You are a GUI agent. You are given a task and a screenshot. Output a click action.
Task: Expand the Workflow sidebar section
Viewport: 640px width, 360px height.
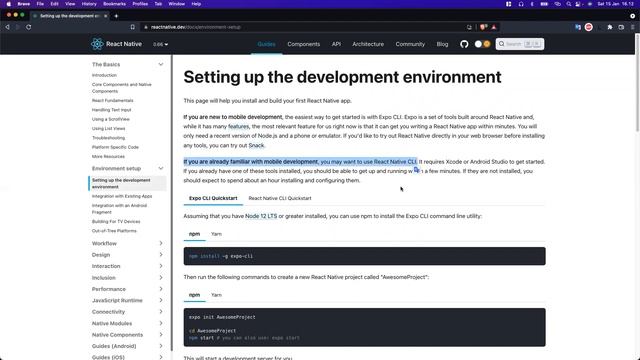point(161,243)
